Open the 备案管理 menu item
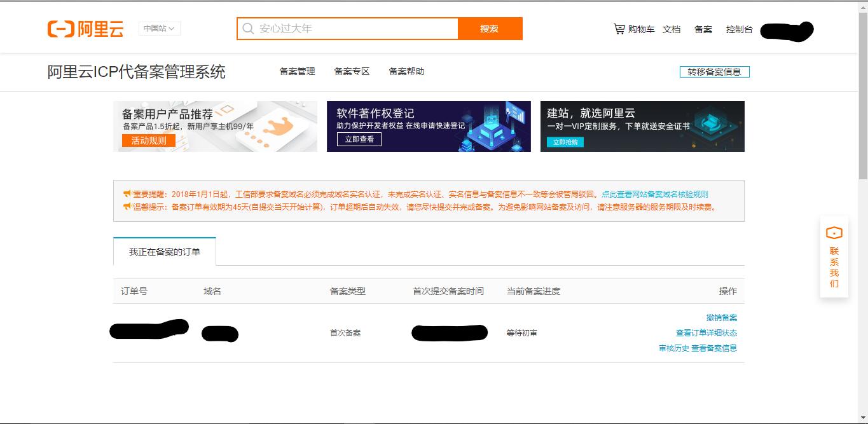The image size is (868, 424). [x=296, y=71]
